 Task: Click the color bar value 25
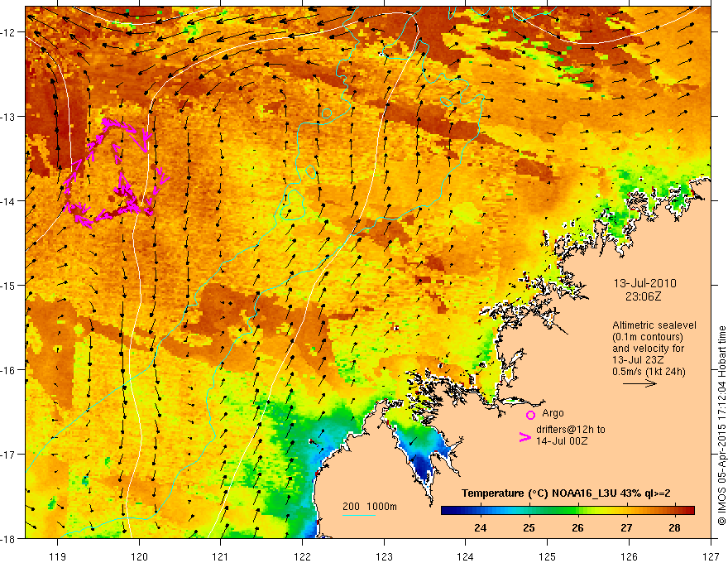[x=529, y=527]
